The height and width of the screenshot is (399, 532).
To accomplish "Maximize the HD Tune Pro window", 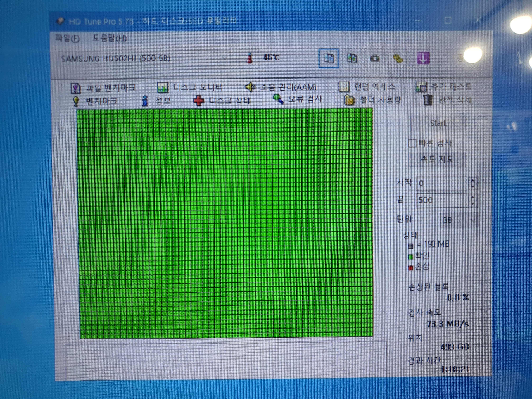I will (448, 21).
